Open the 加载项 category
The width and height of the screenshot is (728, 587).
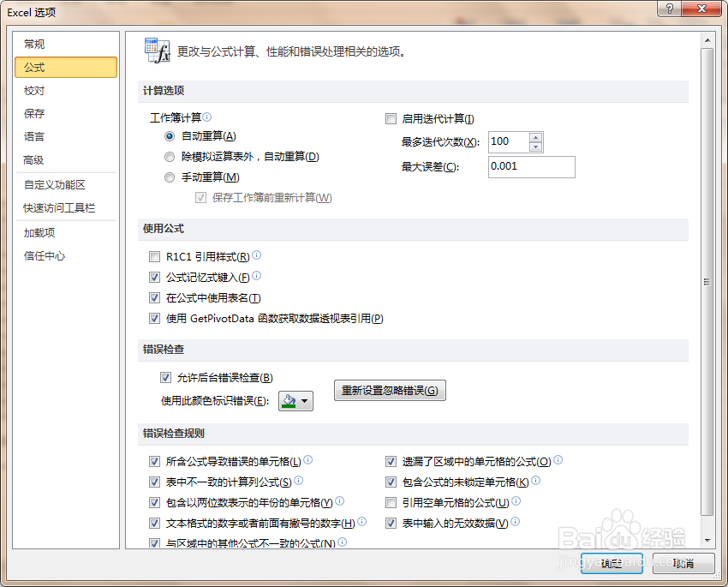coord(66,233)
